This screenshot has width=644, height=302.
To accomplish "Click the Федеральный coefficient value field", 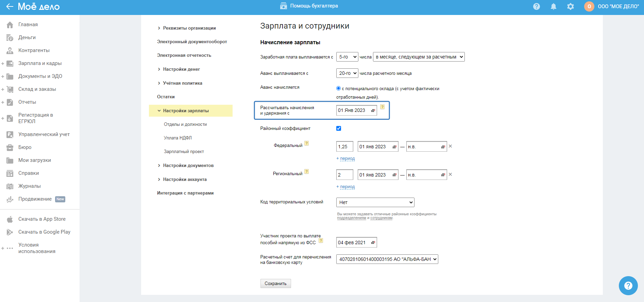I will (344, 147).
